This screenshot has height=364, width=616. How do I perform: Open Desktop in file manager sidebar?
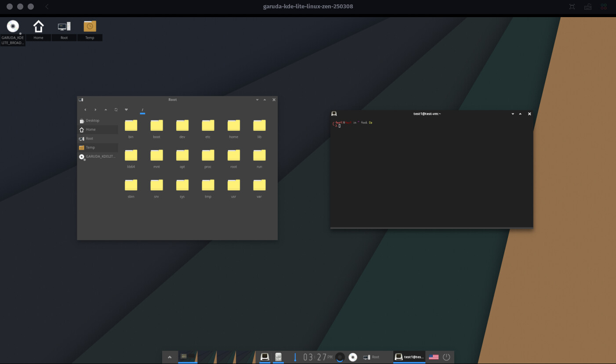(x=98, y=120)
